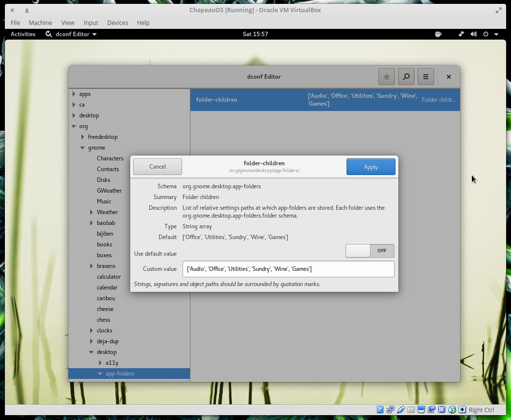This screenshot has height=420, width=511.
Task: Select the calendar tree item
Action: (x=107, y=287)
